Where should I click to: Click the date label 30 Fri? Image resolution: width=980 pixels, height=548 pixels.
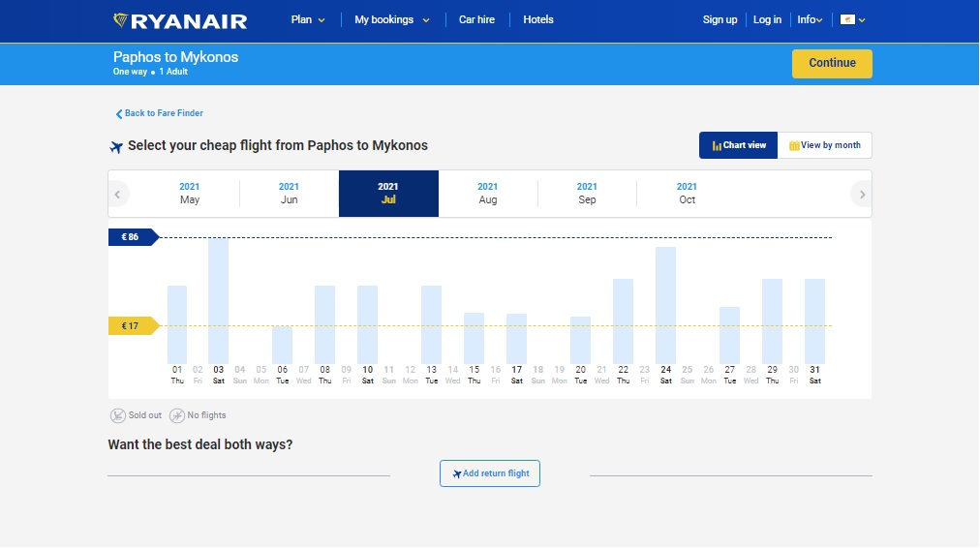coord(793,375)
